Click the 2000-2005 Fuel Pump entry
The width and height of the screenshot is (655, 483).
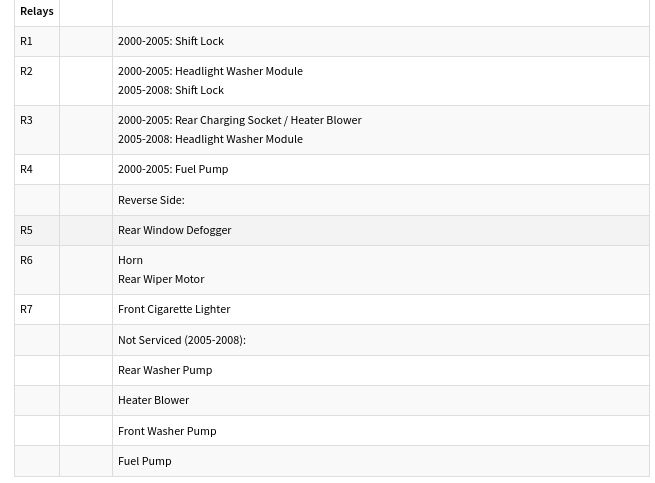click(173, 169)
